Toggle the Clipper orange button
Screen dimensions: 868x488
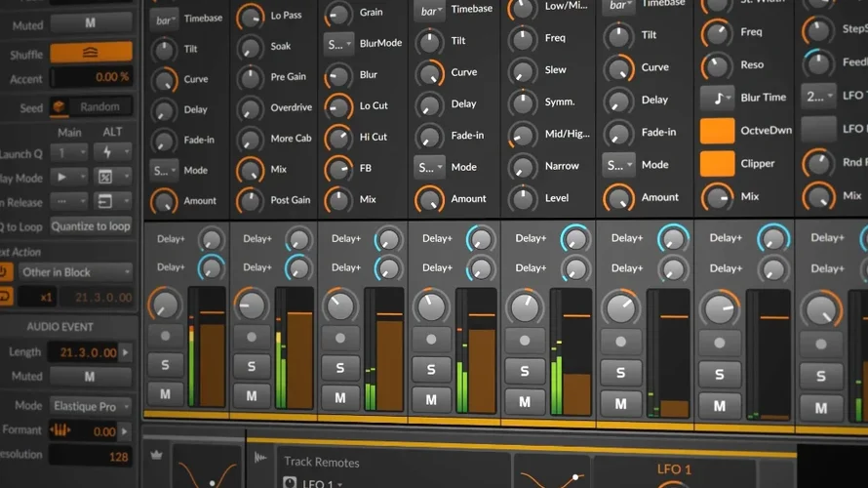718,164
